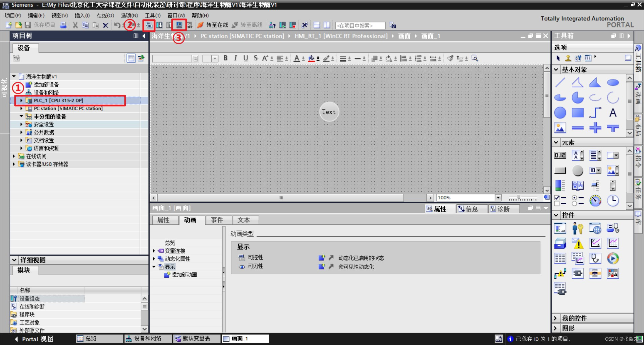Collapse the 未分组的设备 tree node
Screen dimensions: 644x345
(21, 116)
